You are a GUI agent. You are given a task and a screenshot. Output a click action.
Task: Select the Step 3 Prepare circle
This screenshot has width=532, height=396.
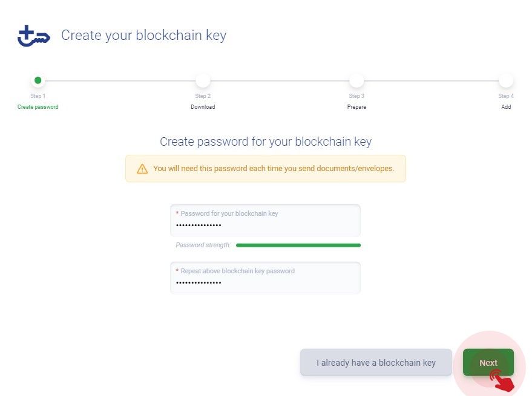356,80
